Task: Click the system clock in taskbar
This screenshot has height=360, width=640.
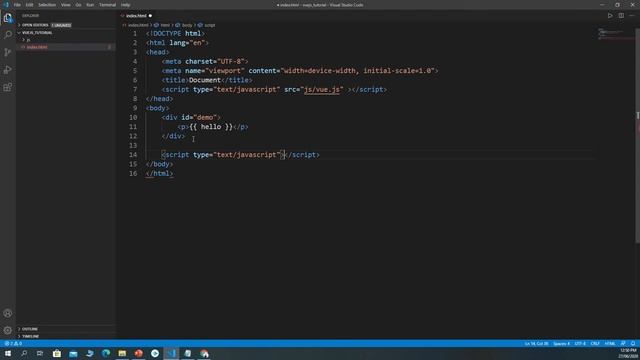Action: point(629,353)
